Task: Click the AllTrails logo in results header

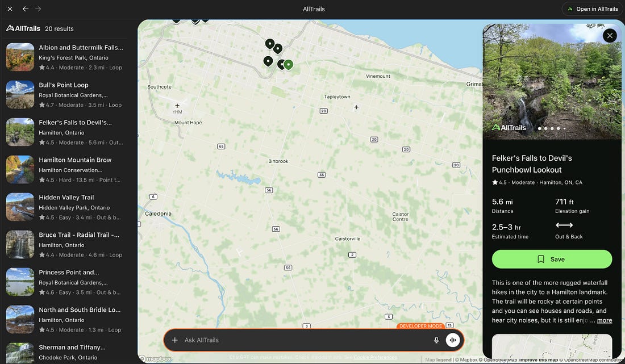Action: (x=23, y=28)
